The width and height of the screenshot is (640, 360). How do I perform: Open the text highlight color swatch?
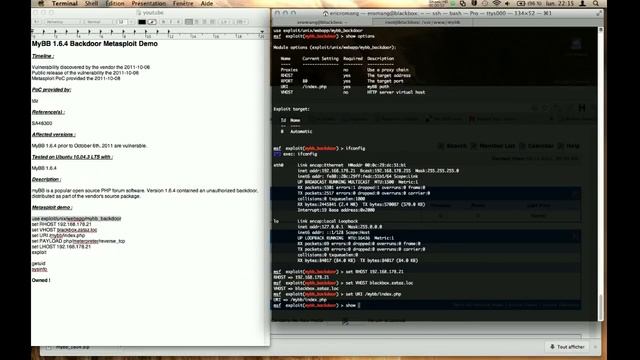pos(152,22)
